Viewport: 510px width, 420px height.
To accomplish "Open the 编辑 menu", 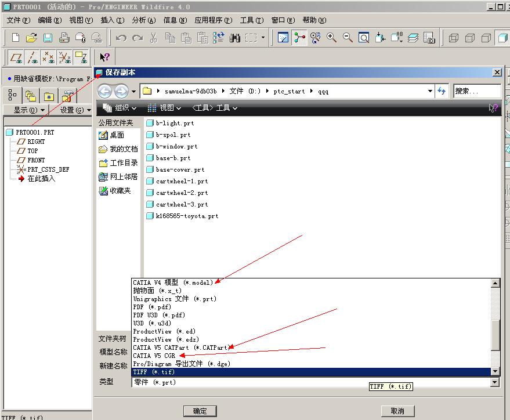I will point(50,20).
